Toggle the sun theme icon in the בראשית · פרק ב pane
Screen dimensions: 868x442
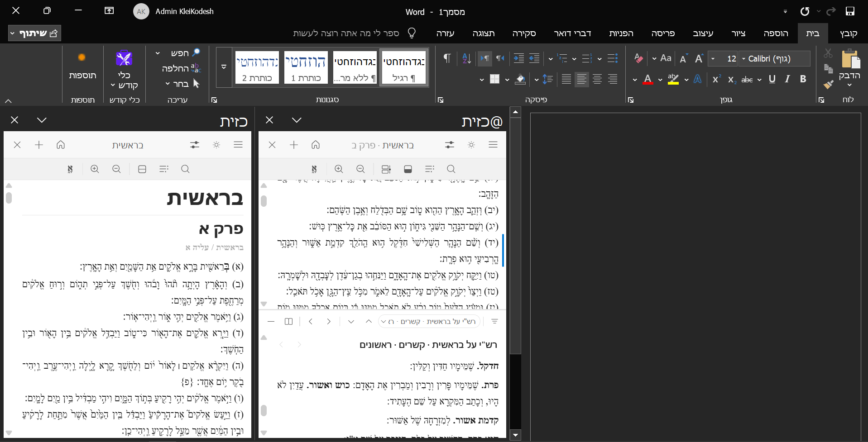tap(471, 145)
